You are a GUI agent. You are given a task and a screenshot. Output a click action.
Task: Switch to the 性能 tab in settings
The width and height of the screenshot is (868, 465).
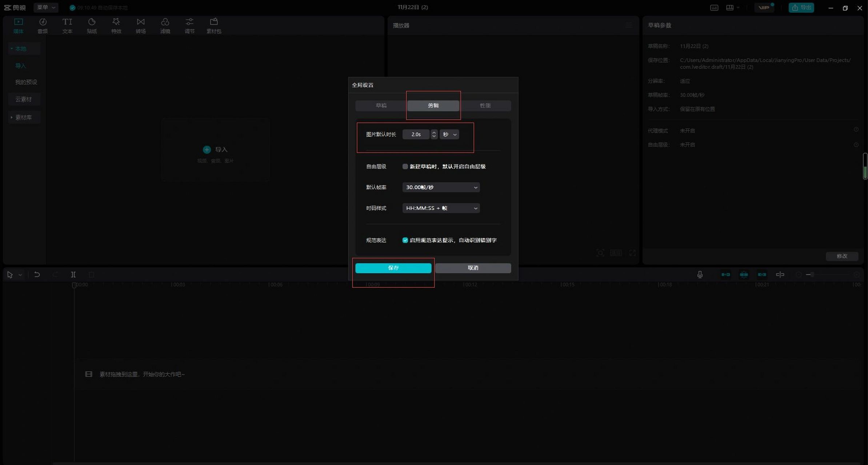pyautogui.click(x=485, y=105)
